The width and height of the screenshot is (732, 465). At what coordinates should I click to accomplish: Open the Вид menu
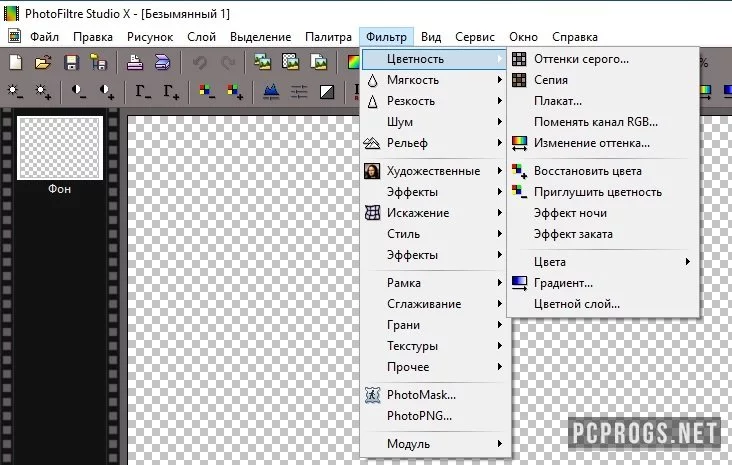[x=431, y=36]
